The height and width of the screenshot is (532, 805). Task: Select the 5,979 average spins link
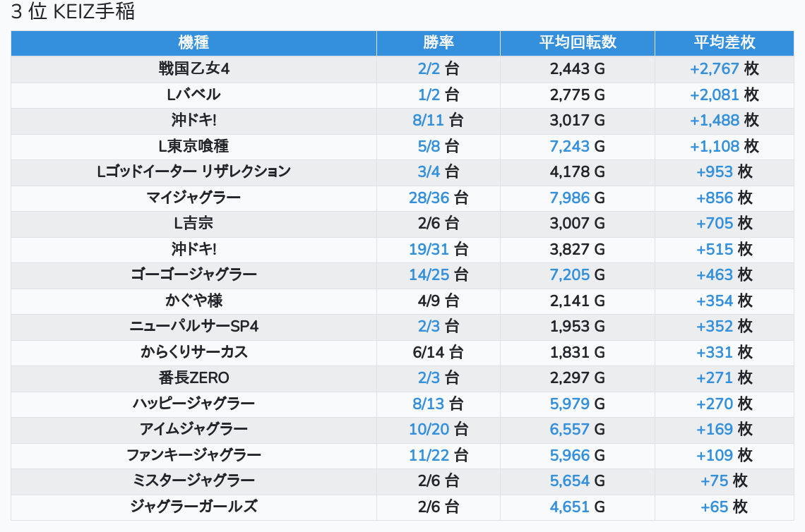[569, 404]
